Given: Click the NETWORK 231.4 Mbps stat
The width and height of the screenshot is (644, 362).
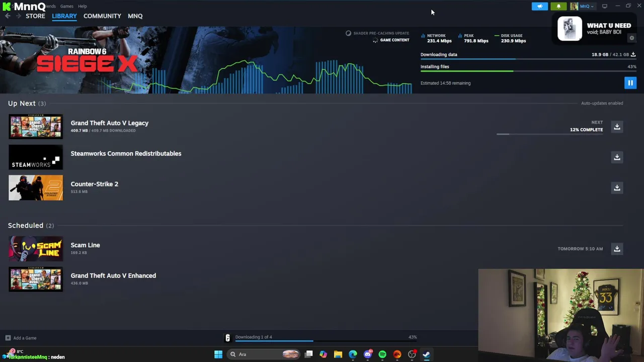Looking at the screenshot, I should point(436,38).
